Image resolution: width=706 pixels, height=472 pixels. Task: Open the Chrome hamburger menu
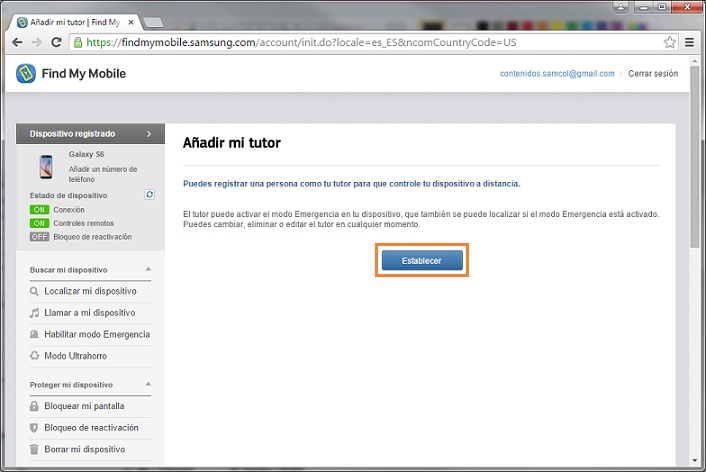click(689, 42)
